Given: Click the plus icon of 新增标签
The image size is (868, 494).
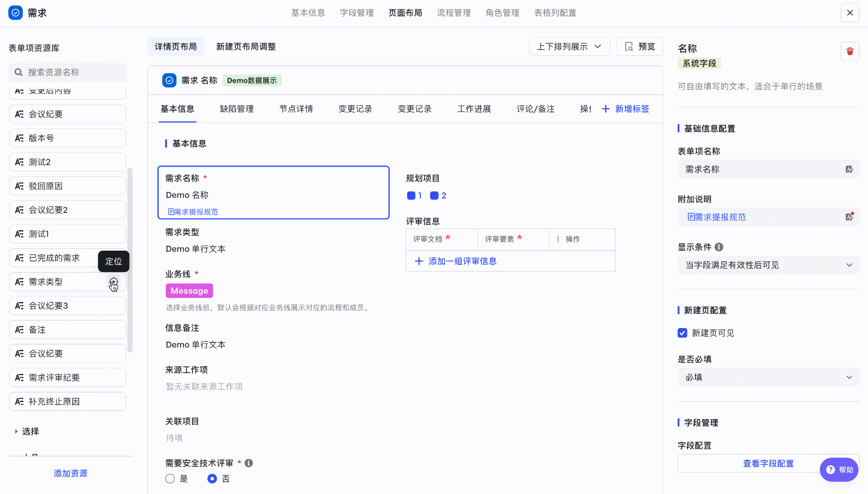Looking at the screenshot, I should (x=606, y=109).
